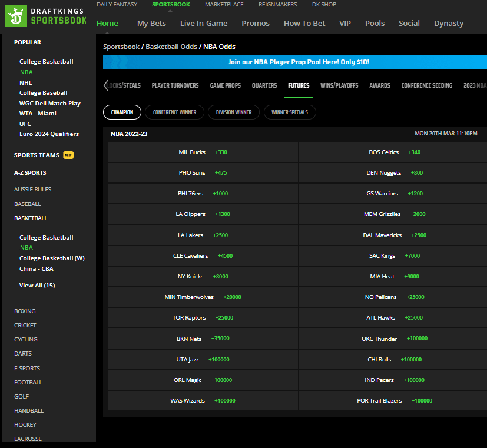
Task: Expand the Football sports category
Action: pyautogui.click(x=28, y=383)
